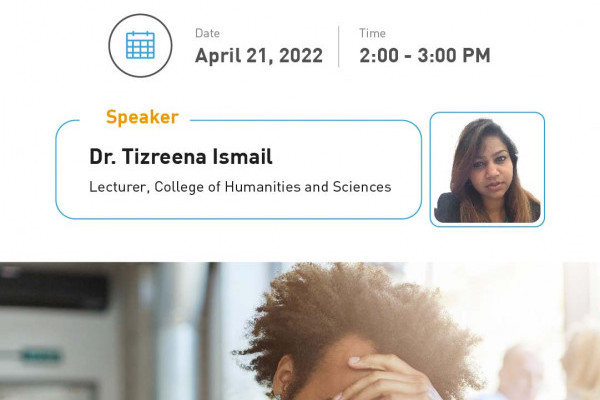Click the small "Time" label
600x400 pixels.
point(372,33)
